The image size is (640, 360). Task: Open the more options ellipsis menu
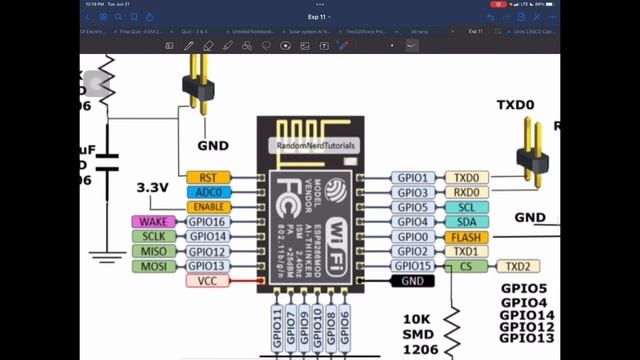[552, 17]
